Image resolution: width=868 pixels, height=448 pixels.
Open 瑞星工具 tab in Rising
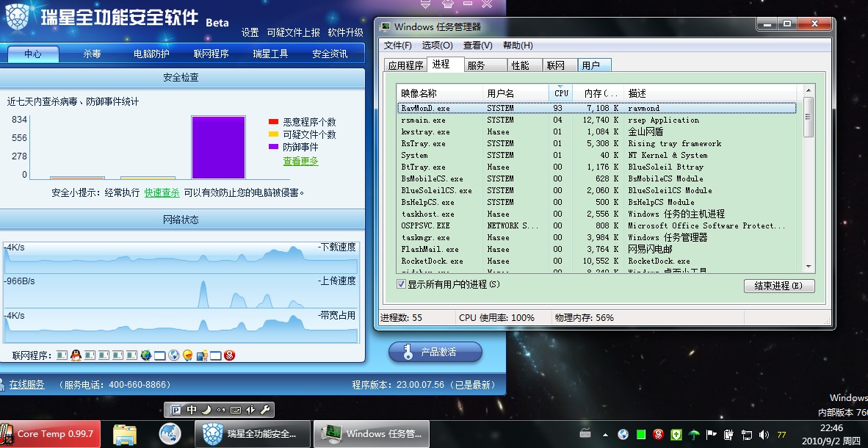click(270, 54)
